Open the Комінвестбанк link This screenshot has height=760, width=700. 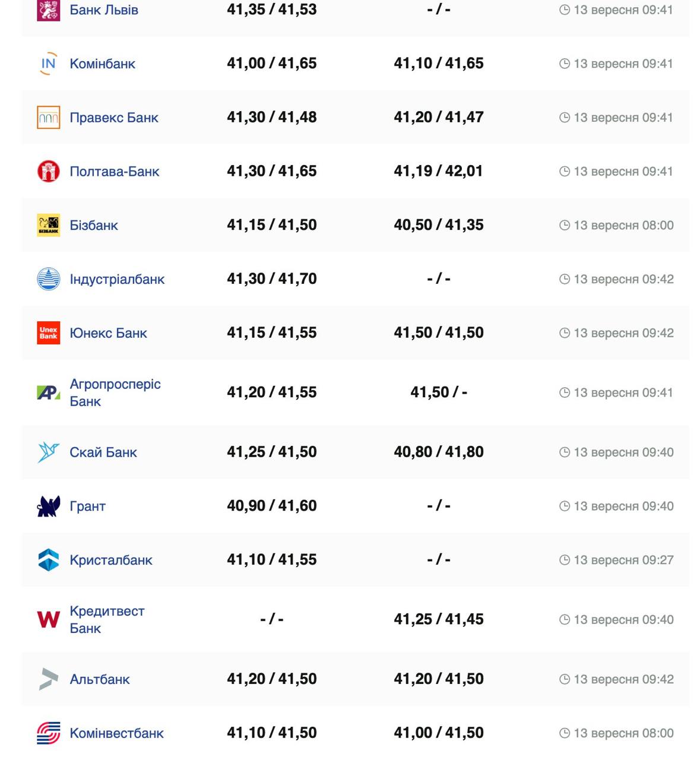click(x=116, y=733)
